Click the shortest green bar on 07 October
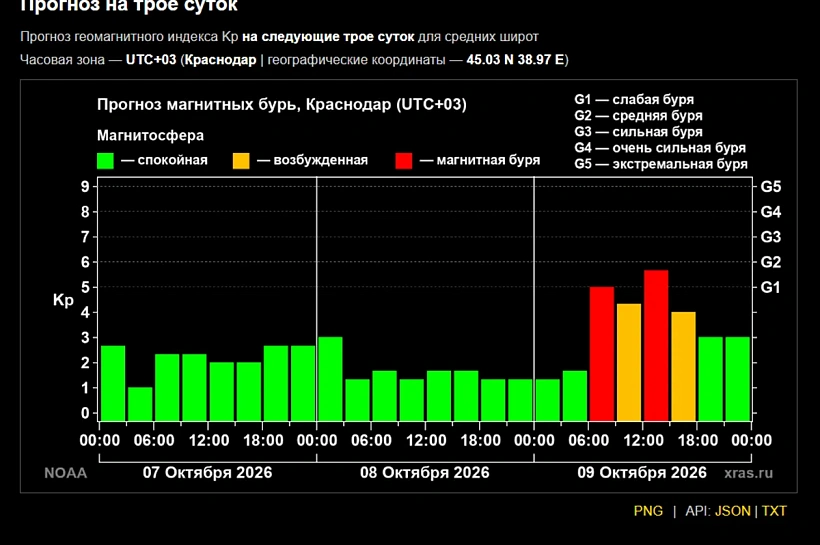 coord(140,404)
